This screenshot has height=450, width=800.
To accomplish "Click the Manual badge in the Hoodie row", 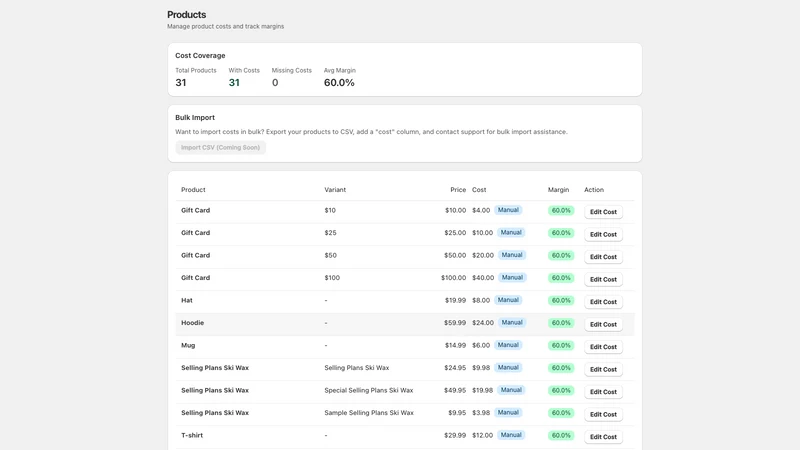I will pyautogui.click(x=512, y=322).
